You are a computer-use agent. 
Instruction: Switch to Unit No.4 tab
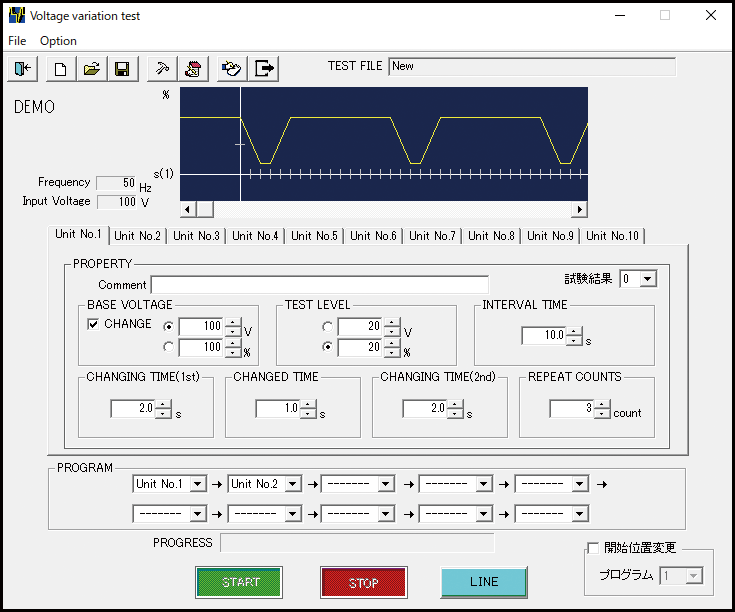[x=255, y=236]
